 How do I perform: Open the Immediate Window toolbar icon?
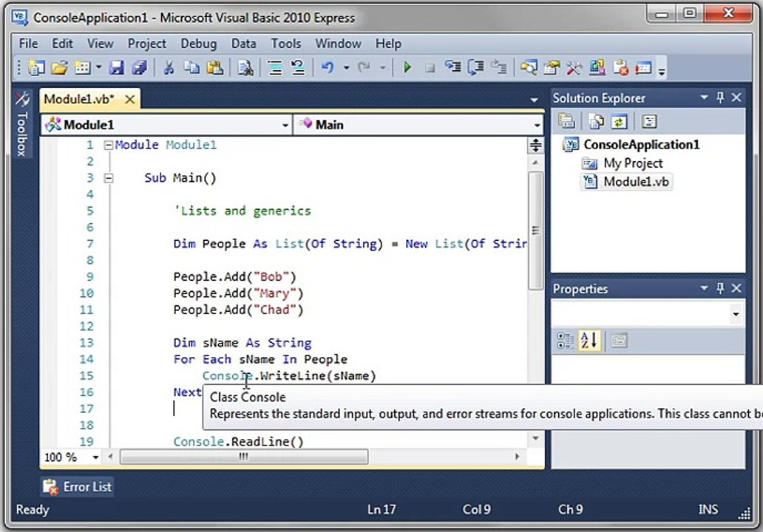[x=643, y=67]
